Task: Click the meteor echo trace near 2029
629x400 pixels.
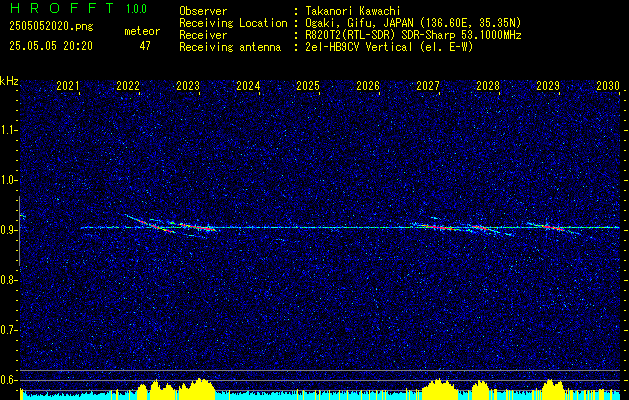Action: click(x=554, y=227)
